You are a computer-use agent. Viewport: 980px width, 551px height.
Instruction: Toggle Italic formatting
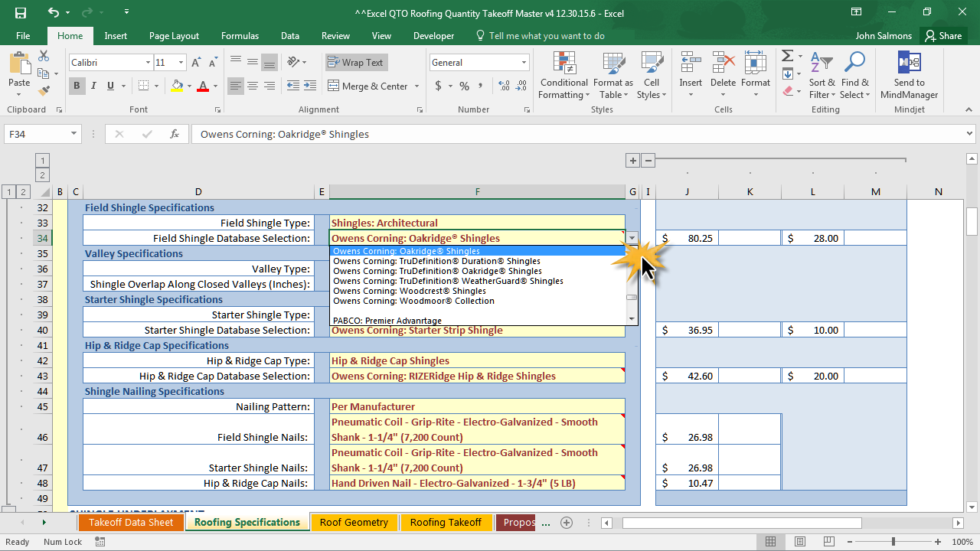point(94,86)
